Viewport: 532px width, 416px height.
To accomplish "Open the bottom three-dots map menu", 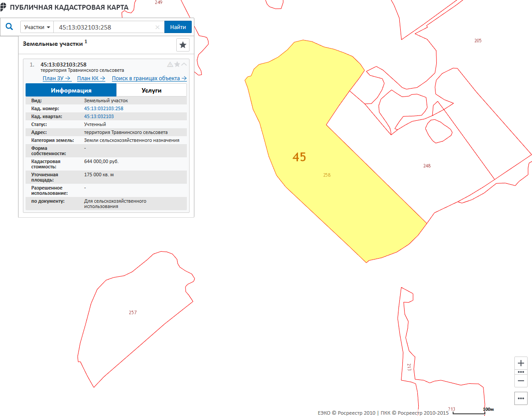I will tap(521, 398).
